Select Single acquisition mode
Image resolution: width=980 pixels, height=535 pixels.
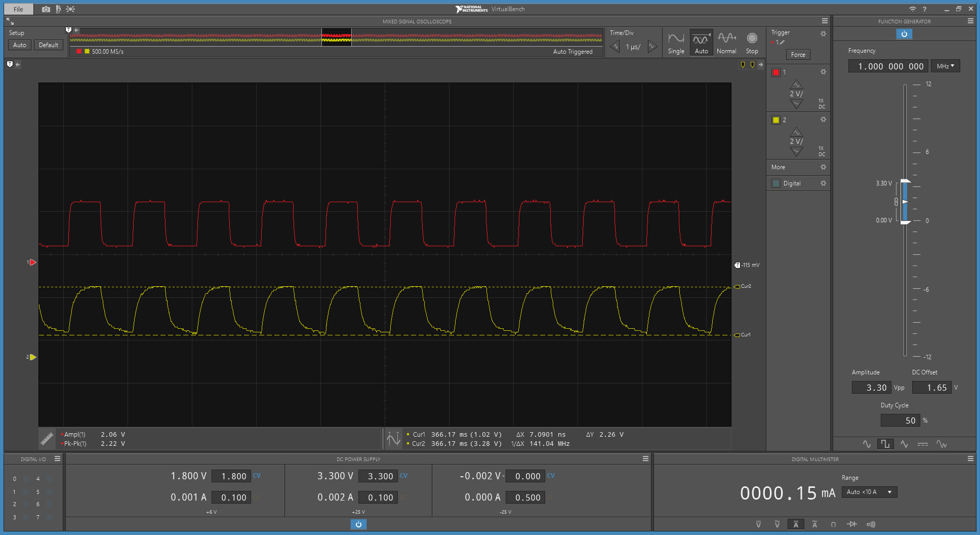(676, 43)
